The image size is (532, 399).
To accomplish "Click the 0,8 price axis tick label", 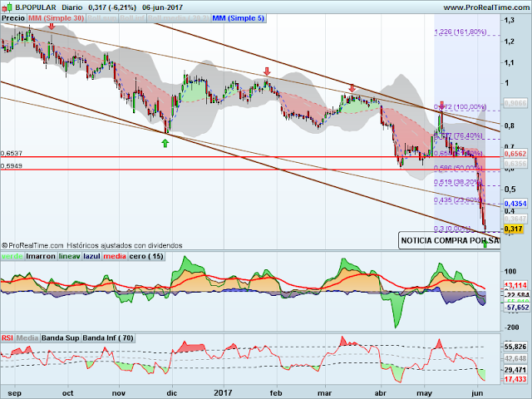I will [x=510, y=126].
